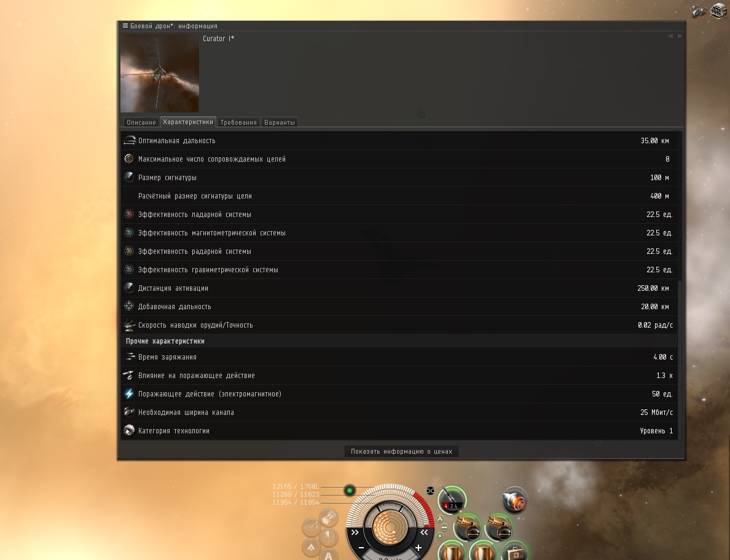Screen dimensions: 730x560
Task: Click the ship arrow HUD button
Action: pyautogui.click(x=311, y=547)
